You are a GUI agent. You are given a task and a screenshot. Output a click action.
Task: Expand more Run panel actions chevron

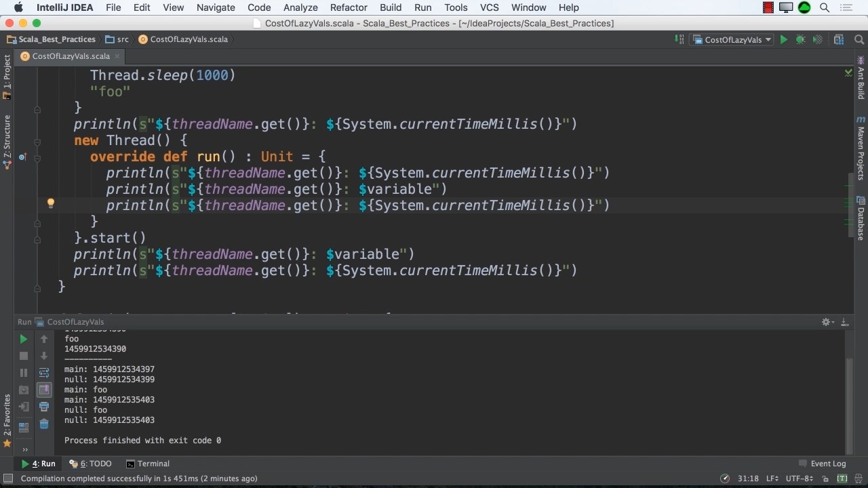coord(25,449)
